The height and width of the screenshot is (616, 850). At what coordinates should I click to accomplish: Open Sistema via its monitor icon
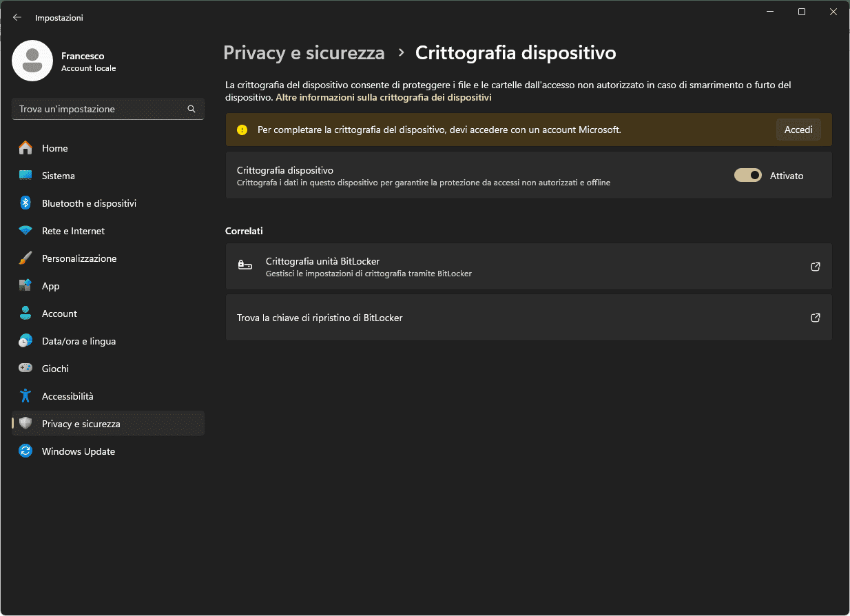[25, 176]
